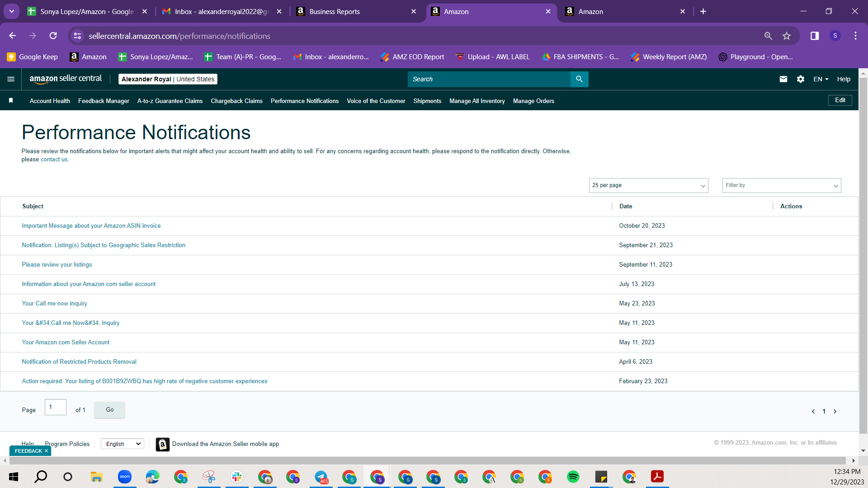Bookmark this page with the star icon
868x488 pixels.
pyautogui.click(x=787, y=36)
